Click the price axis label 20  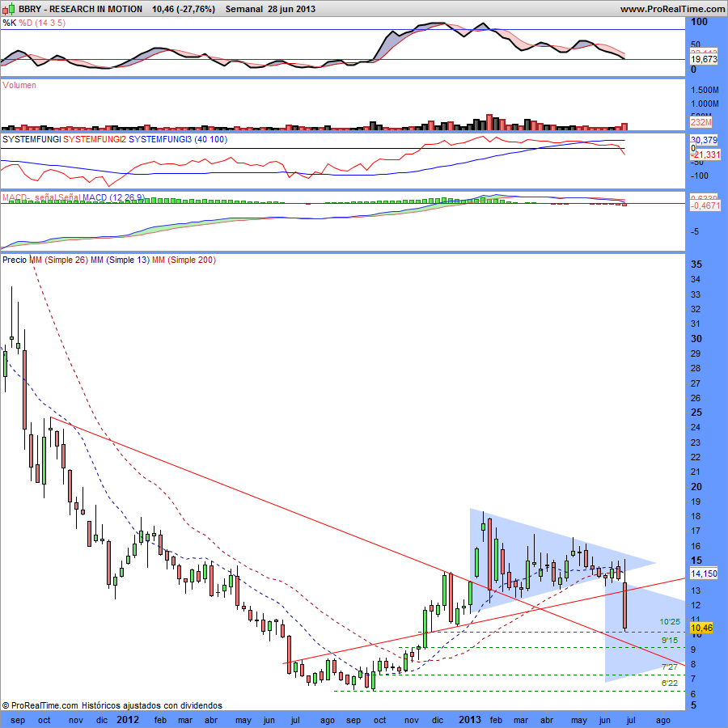click(696, 487)
